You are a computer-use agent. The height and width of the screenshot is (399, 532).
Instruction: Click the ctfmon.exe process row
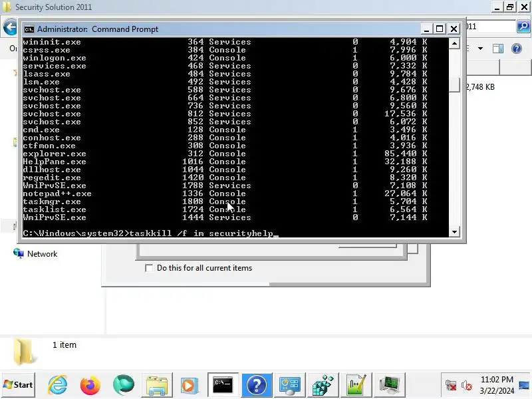click(225, 146)
